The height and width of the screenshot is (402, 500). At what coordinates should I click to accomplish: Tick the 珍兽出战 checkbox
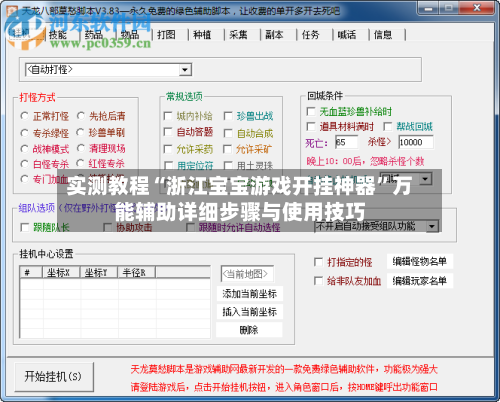coord(228,116)
